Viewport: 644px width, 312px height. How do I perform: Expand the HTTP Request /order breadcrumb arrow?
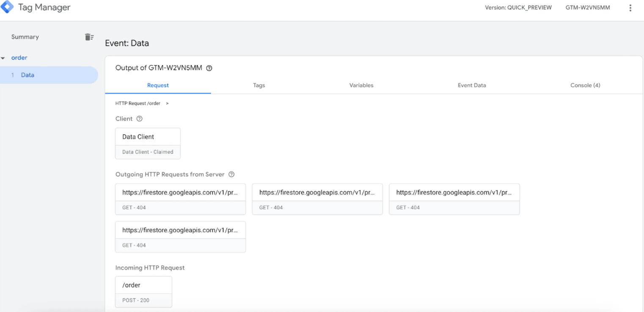coord(167,104)
